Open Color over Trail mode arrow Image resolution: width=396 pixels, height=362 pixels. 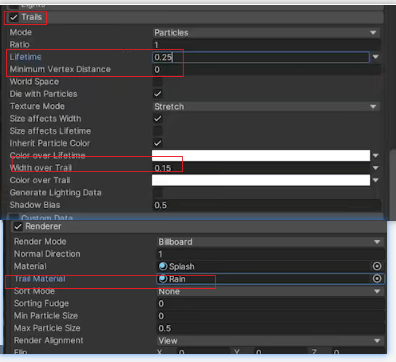376,180
